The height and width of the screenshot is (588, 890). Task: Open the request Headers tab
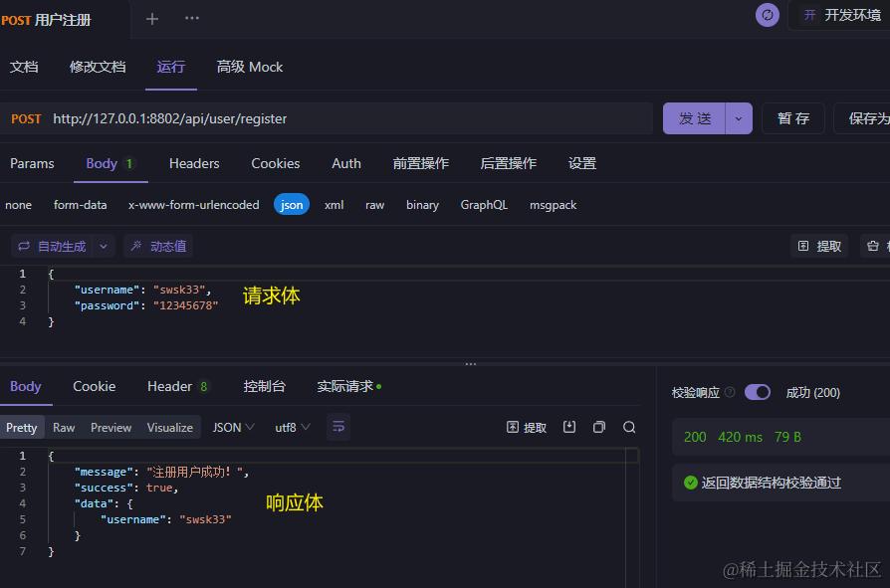[194, 163]
